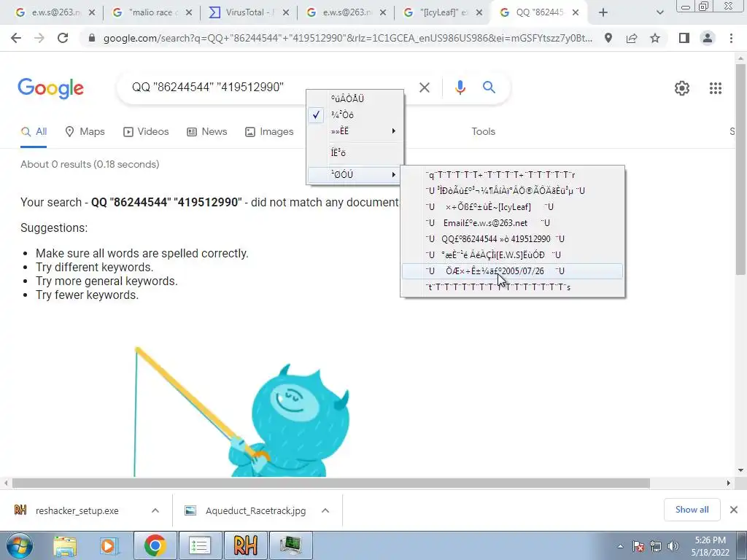Show hidden tray icons arrow
The width and height of the screenshot is (747, 560).
(x=620, y=546)
